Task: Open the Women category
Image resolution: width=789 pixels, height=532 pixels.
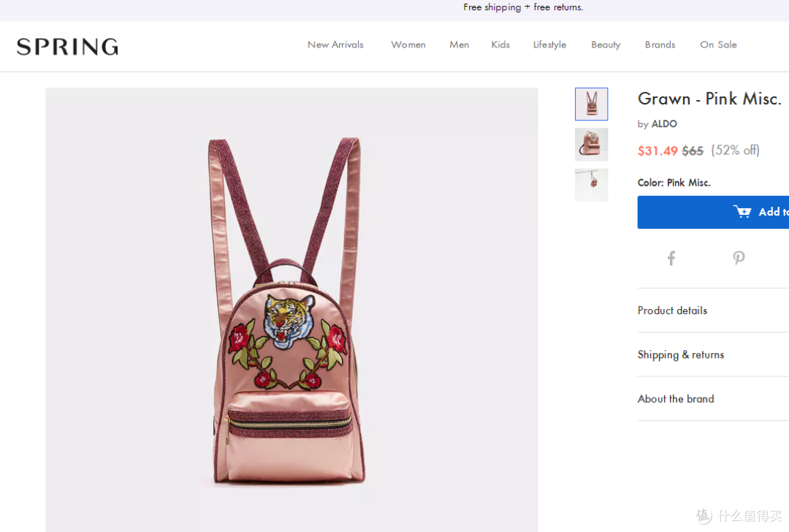Action: [408, 45]
